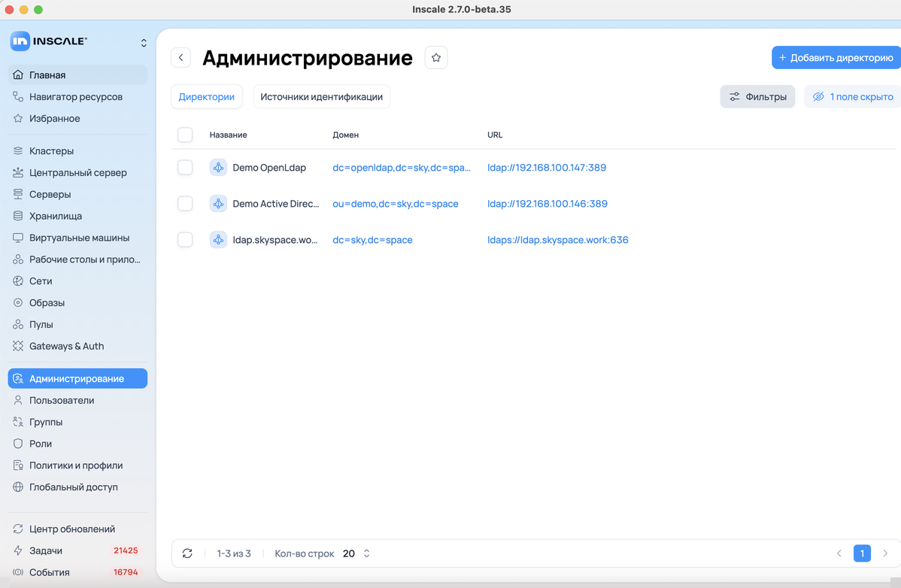Open domain link ou=demo,dc=sky,dc=space
901x588 pixels.
[396, 204]
